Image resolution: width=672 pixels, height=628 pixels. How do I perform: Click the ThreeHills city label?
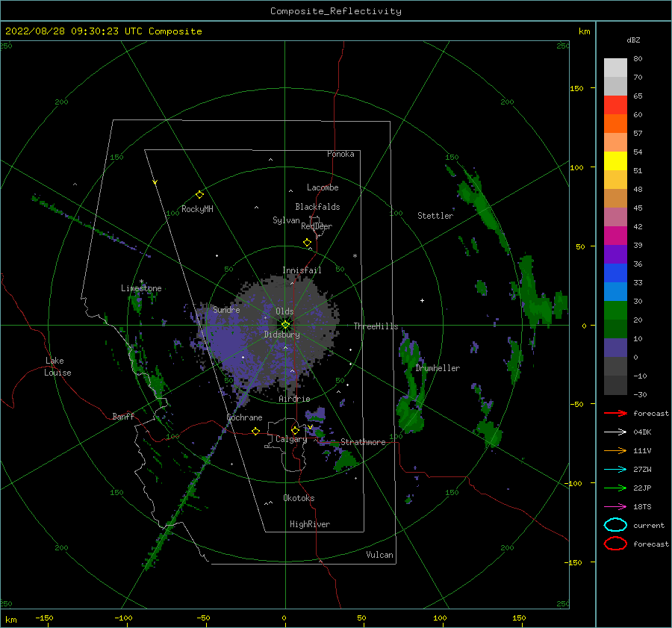click(x=376, y=326)
